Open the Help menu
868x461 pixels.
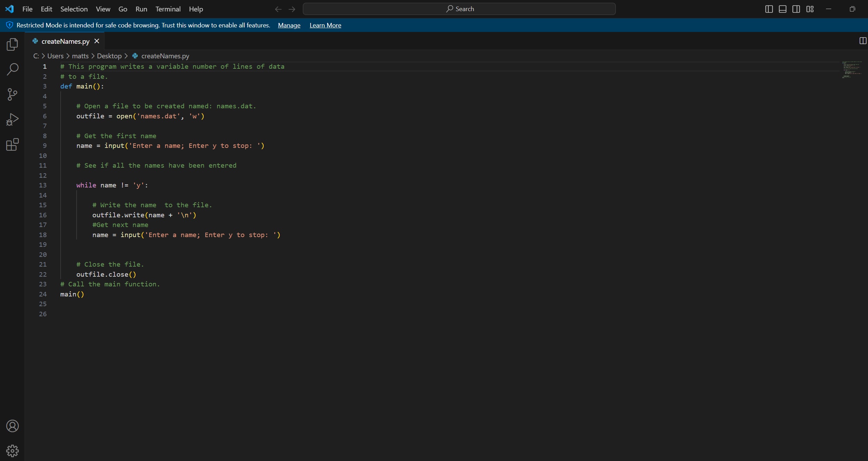point(196,9)
